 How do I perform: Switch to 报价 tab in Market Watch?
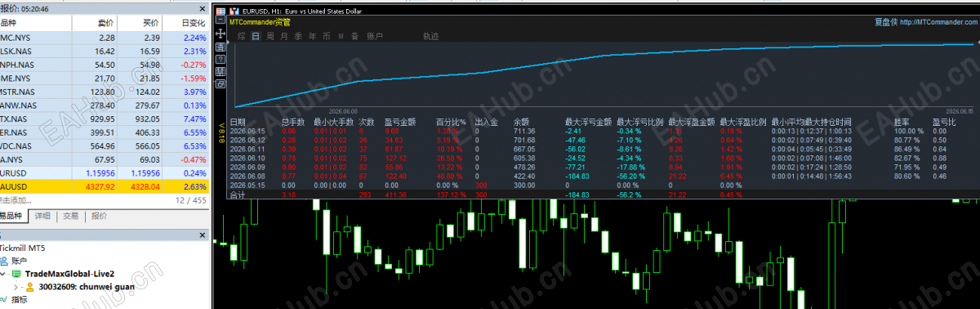[99, 217]
